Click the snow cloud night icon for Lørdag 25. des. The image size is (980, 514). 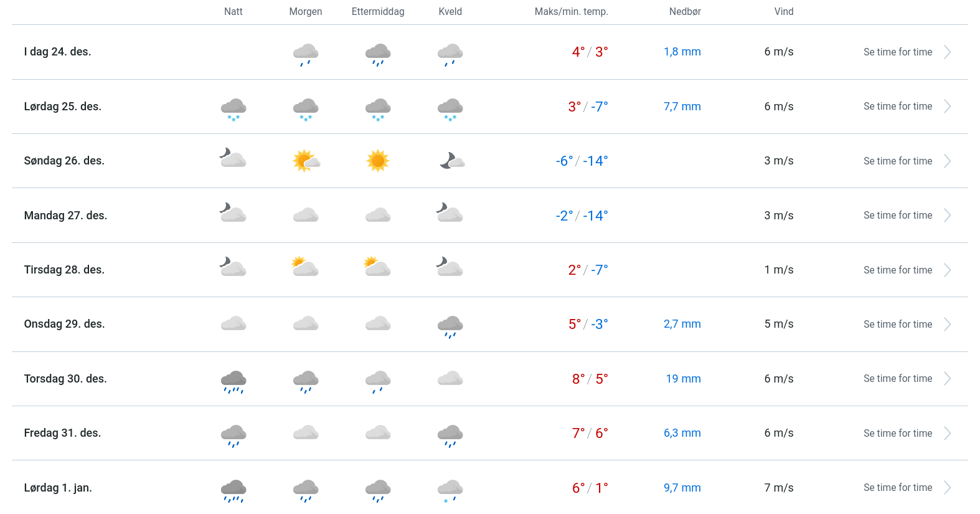pos(233,108)
